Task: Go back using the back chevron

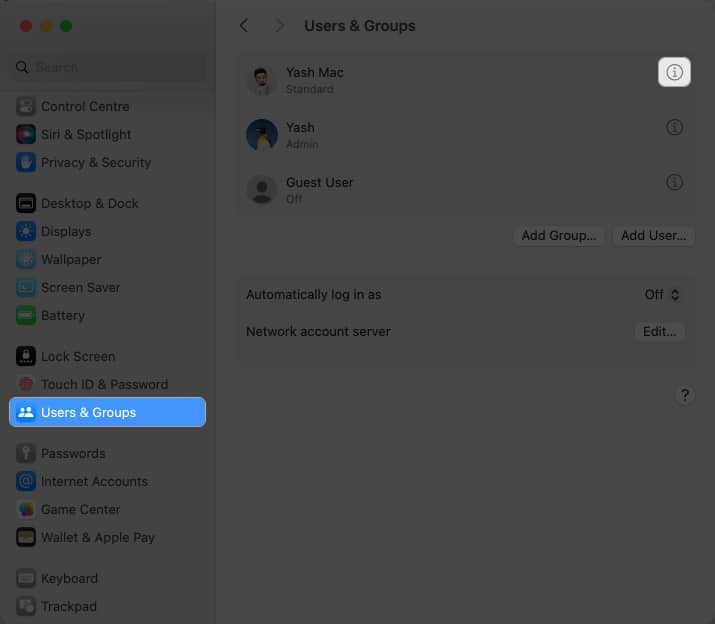Action: click(244, 25)
